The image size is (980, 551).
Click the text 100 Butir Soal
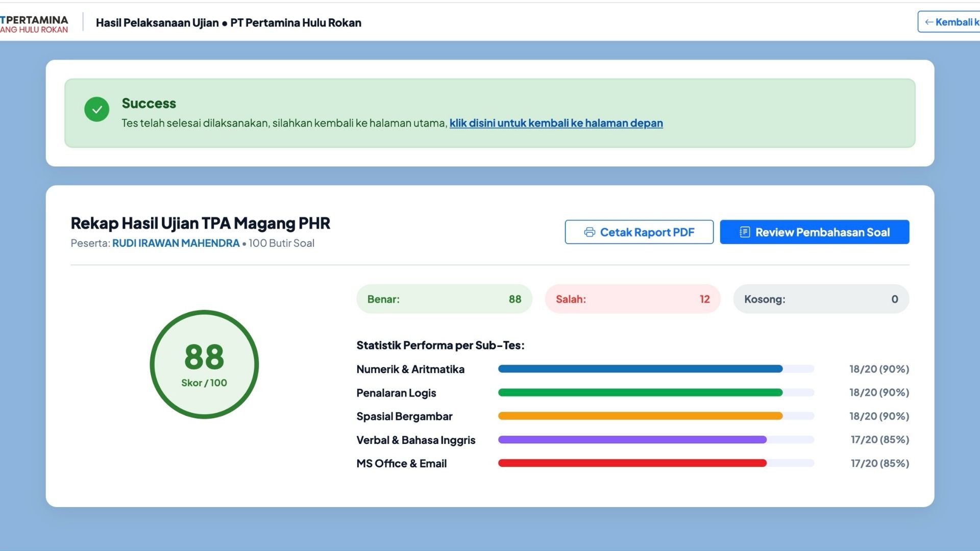pos(281,243)
